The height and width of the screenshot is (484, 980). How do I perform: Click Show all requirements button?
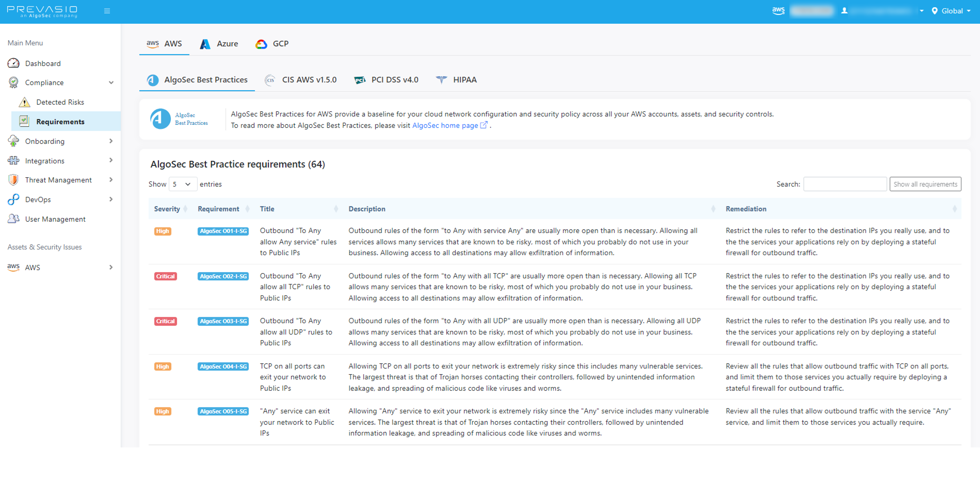coord(925,184)
